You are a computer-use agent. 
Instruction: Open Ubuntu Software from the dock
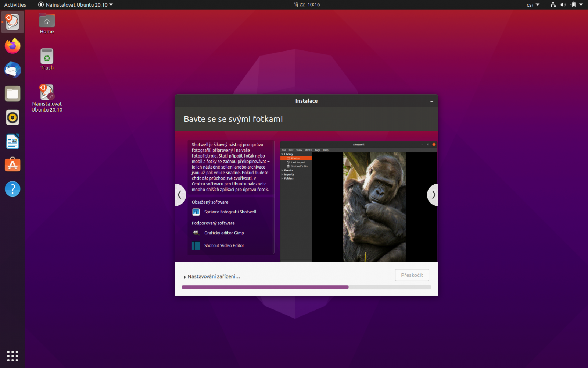pos(12,165)
